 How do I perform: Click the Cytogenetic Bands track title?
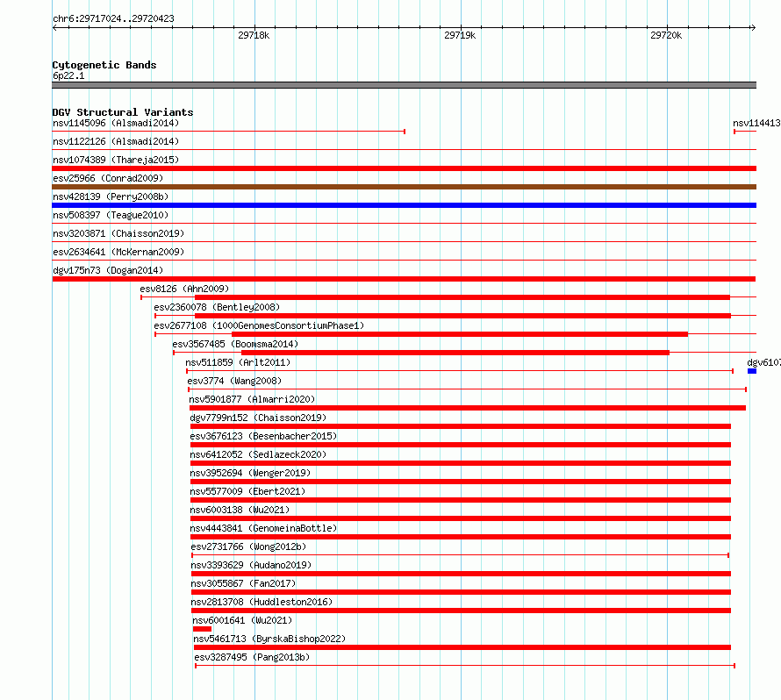(104, 65)
